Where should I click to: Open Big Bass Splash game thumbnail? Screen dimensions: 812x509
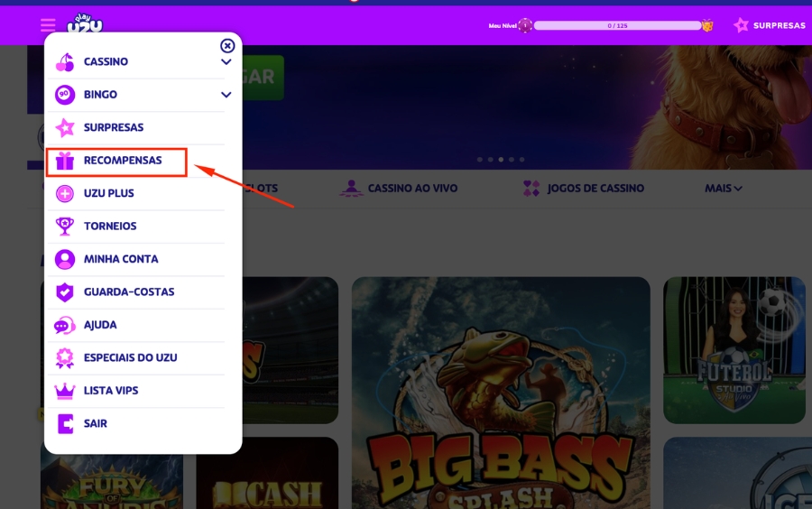(x=501, y=393)
